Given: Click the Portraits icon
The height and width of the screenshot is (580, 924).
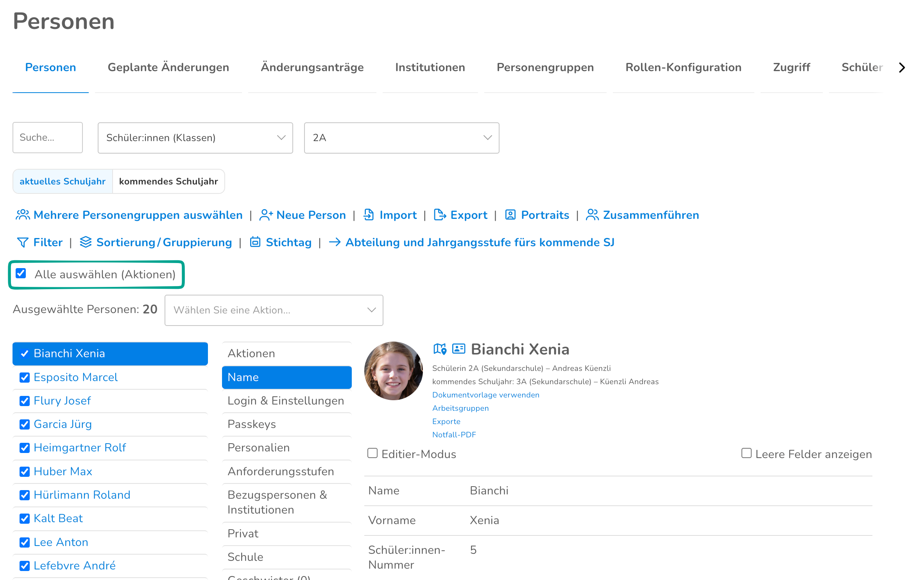Looking at the screenshot, I should pos(510,215).
